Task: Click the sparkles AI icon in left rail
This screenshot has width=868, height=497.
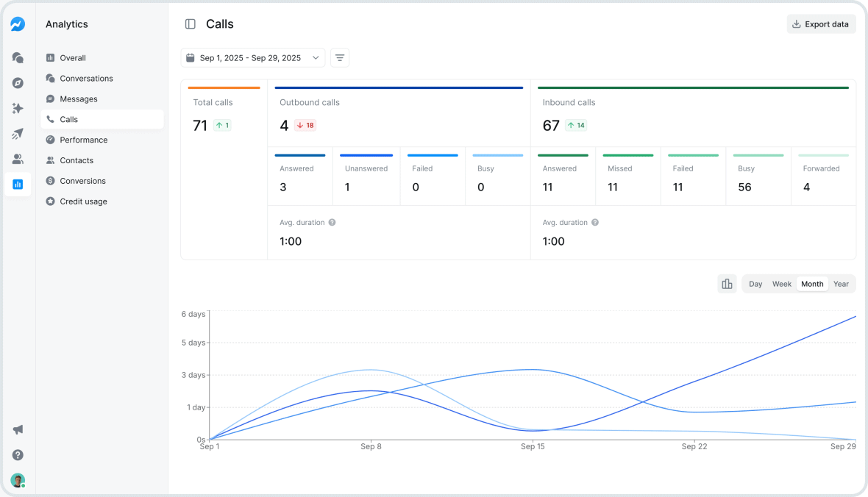Action: pos(18,108)
